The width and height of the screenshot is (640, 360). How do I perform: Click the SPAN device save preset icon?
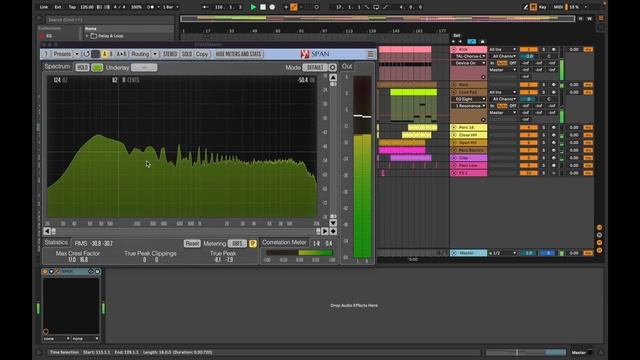point(98,271)
